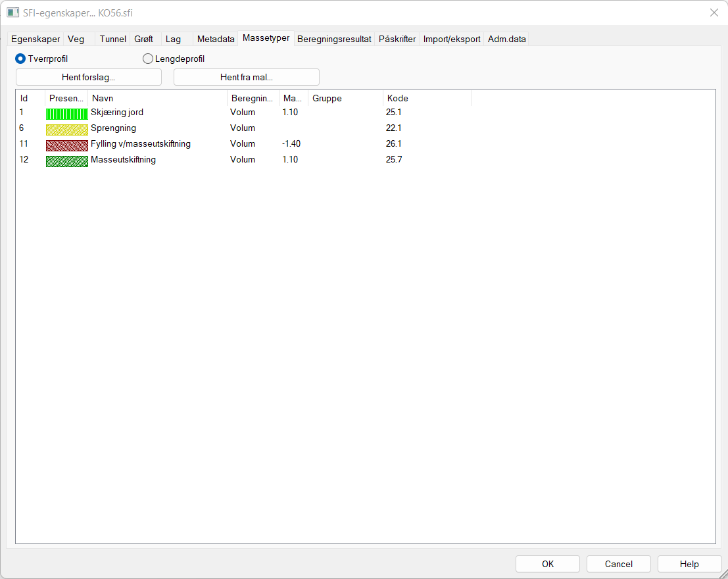Click the red hatch pattern for Fylling v/masseutskiftning
Screen dimensions: 728x579
[x=66, y=145]
